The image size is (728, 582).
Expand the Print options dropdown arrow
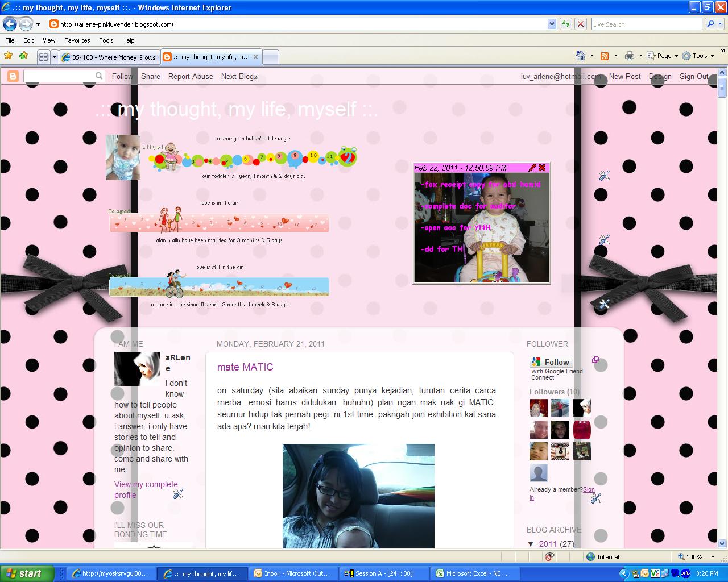click(640, 56)
